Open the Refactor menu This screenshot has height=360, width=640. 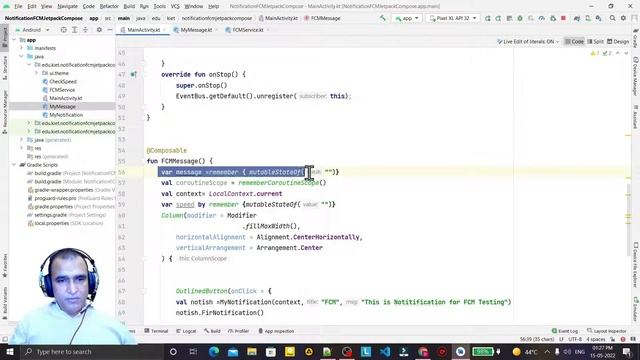(x=109, y=6)
